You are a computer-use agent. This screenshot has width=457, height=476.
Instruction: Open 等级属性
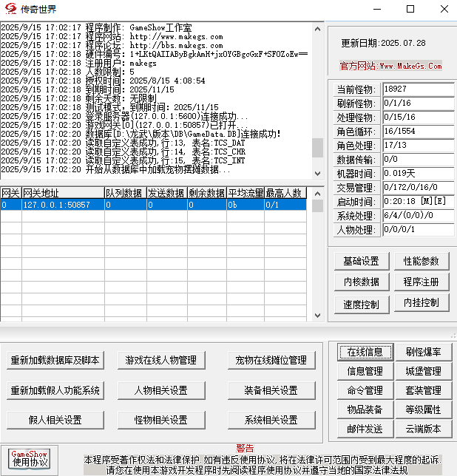[424, 409]
